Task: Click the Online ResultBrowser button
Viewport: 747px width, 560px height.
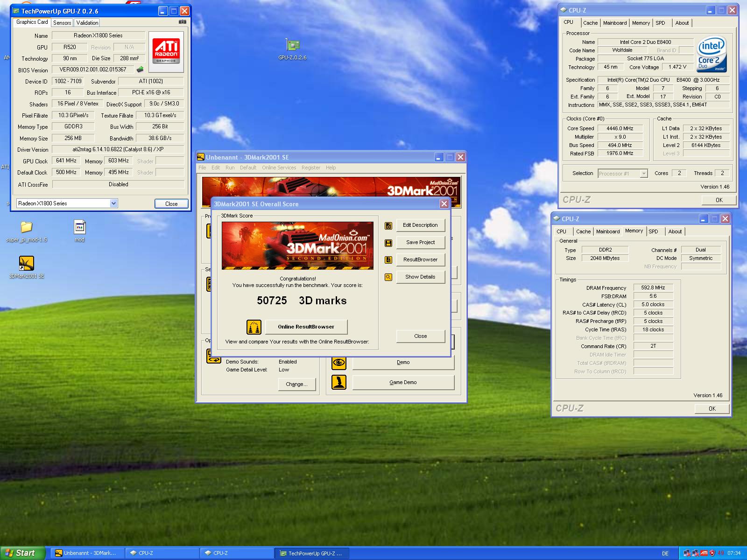Action: 306,327
